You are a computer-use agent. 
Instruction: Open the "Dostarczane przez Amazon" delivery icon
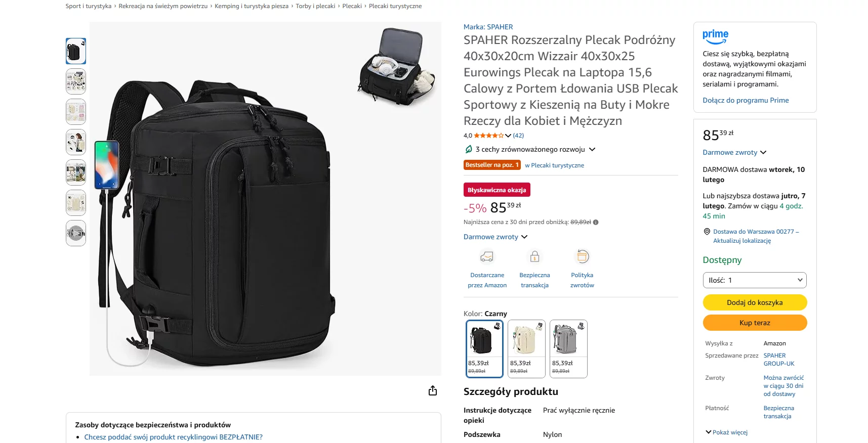487,257
